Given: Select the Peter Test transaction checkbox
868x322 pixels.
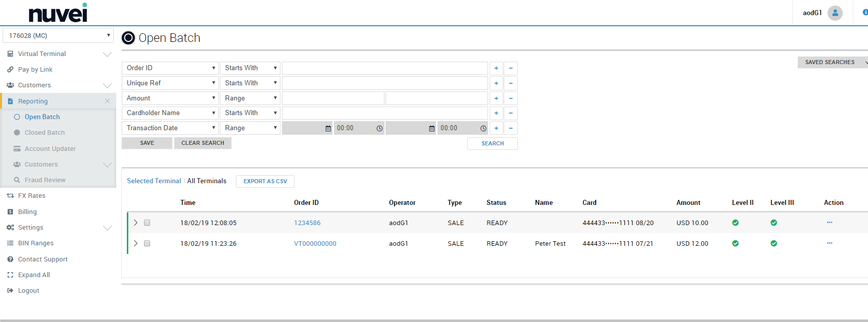Looking at the screenshot, I should coord(147,243).
